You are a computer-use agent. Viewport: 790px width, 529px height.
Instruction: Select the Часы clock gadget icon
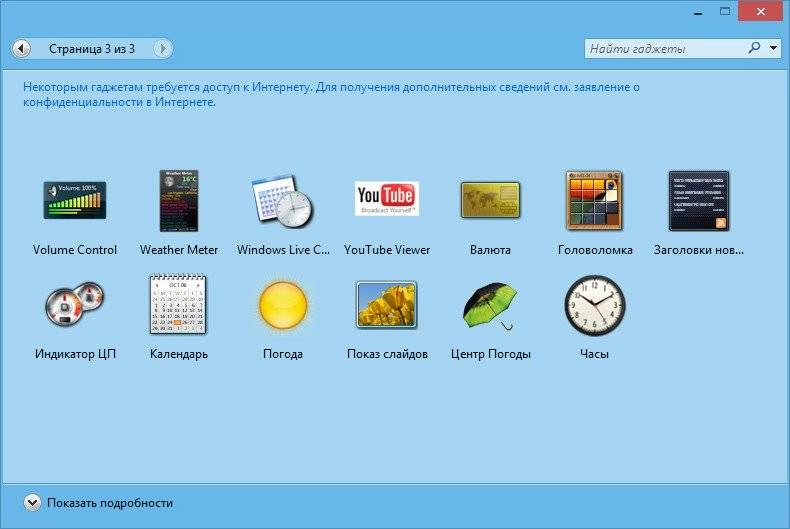(595, 305)
